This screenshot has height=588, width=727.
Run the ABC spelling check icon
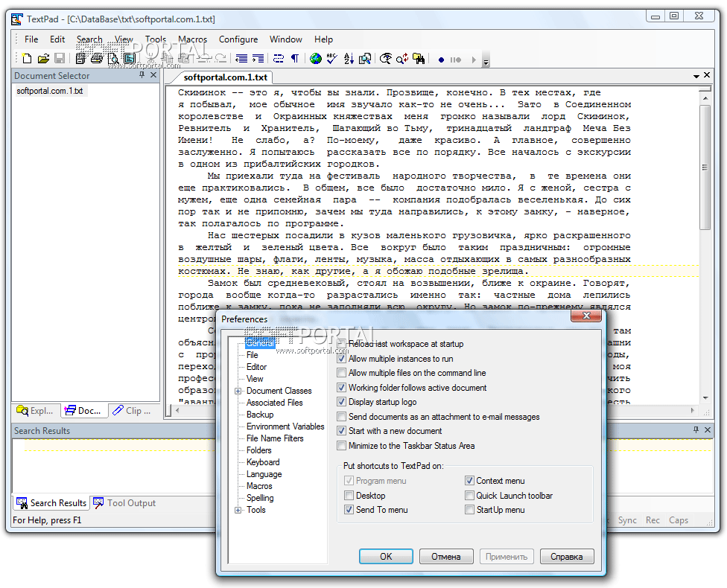coord(332,59)
